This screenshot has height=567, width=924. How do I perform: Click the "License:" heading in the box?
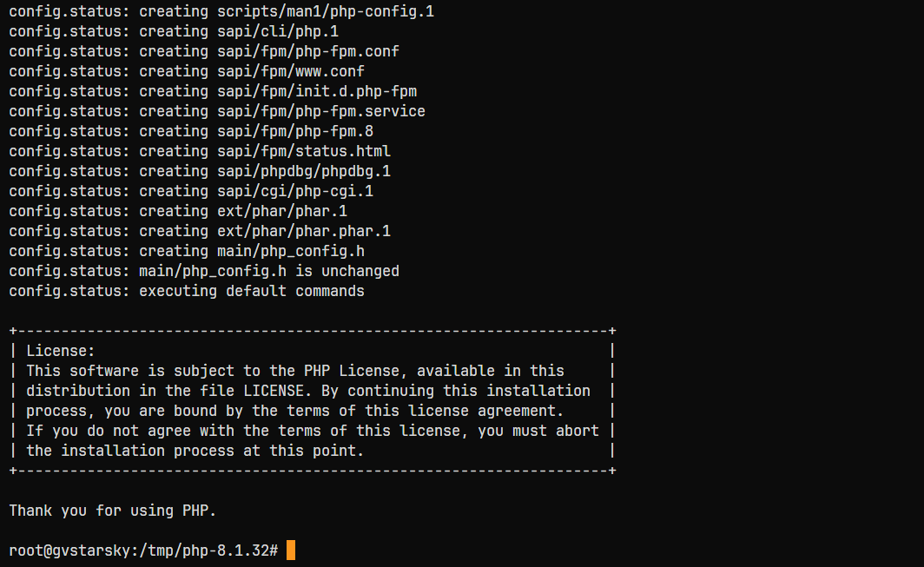click(x=61, y=351)
